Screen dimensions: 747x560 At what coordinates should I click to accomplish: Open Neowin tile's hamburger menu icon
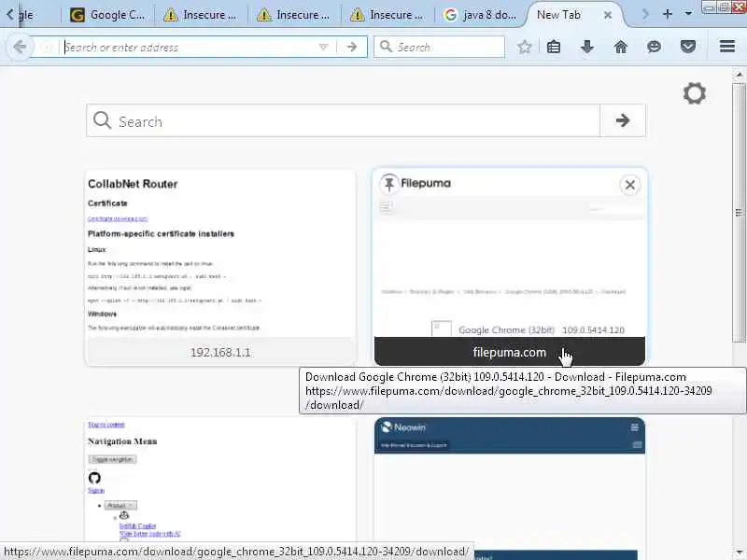[x=635, y=427]
